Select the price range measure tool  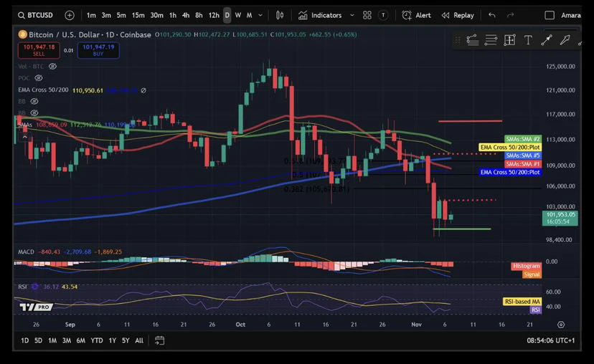pos(509,40)
